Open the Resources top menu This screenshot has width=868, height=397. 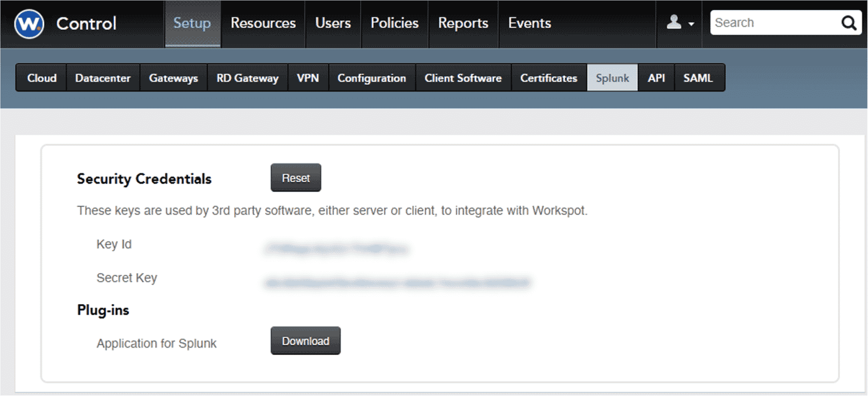click(x=263, y=24)
